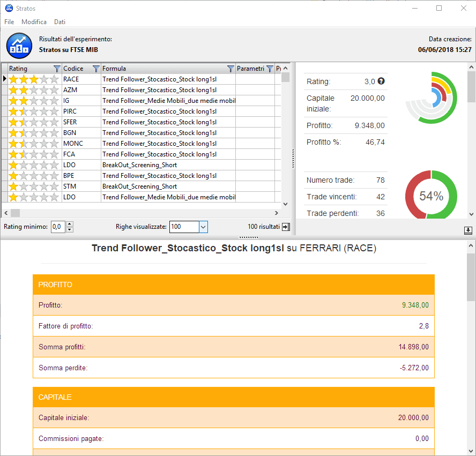This screenshot has width=476, height=456.
Task: Click the multi-ring rating donut chart
Action: pos(432,98)
